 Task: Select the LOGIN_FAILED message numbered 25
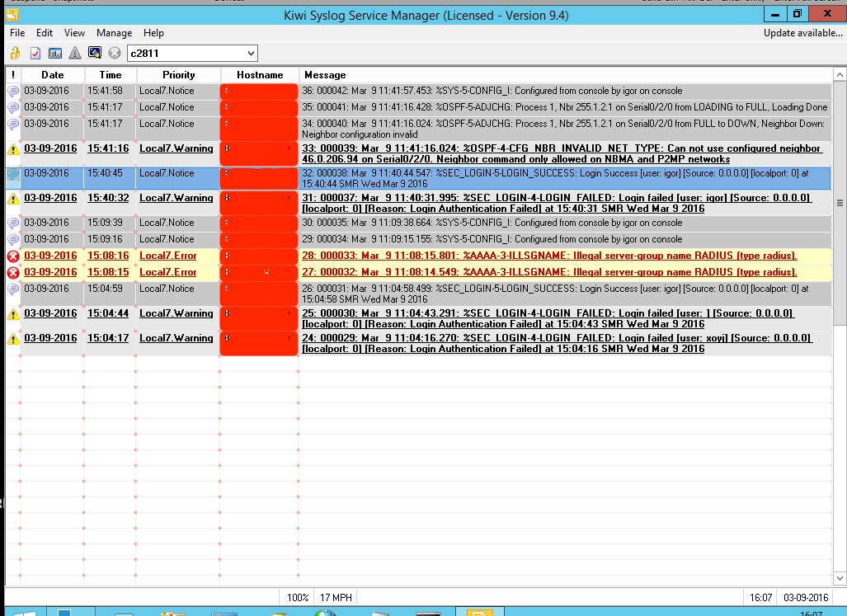coord(565,319)
